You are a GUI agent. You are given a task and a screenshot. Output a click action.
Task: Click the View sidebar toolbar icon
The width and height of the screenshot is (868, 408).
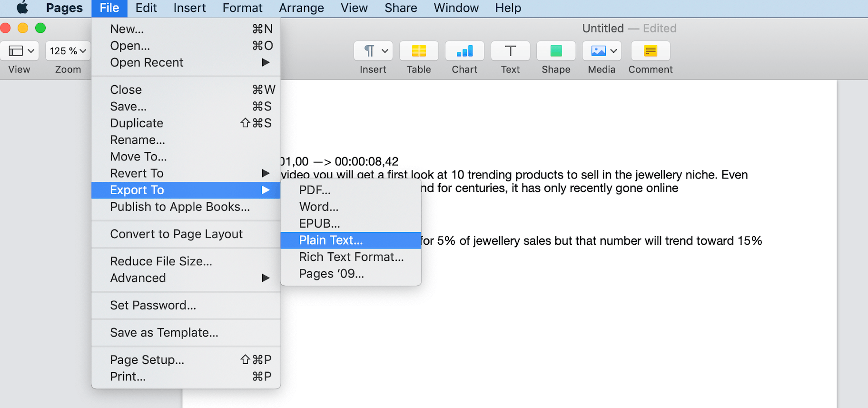click(20, 51)
